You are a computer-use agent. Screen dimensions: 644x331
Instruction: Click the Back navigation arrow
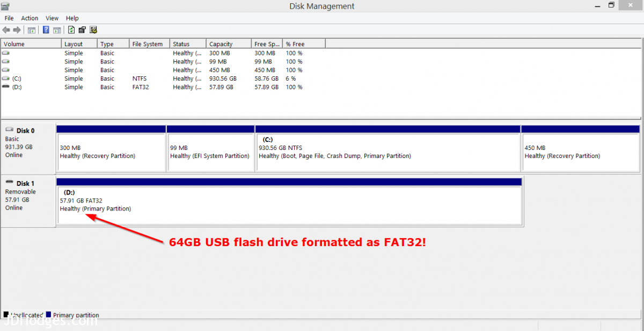[x=6, y=30]
